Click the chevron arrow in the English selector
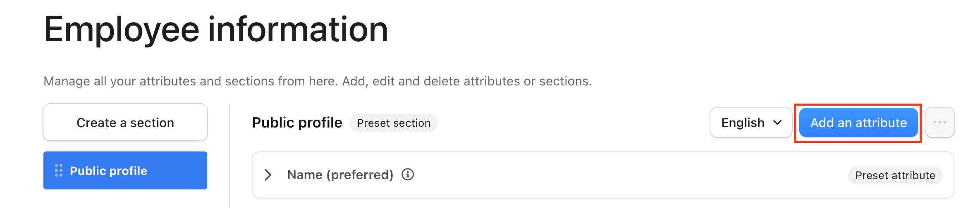980x208 pixels. (x=777, y=123)
